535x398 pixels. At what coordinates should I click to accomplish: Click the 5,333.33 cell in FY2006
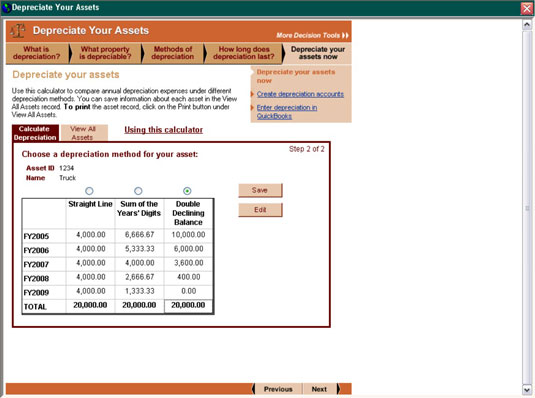140,249
